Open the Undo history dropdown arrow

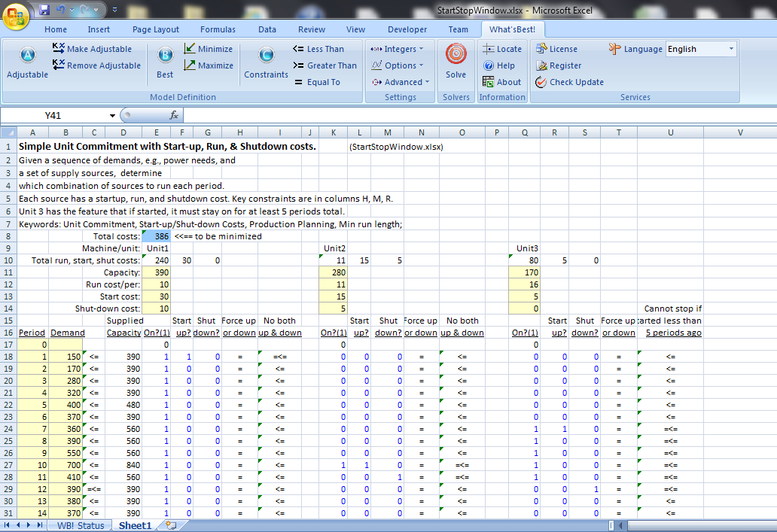(x=72, y=10)
